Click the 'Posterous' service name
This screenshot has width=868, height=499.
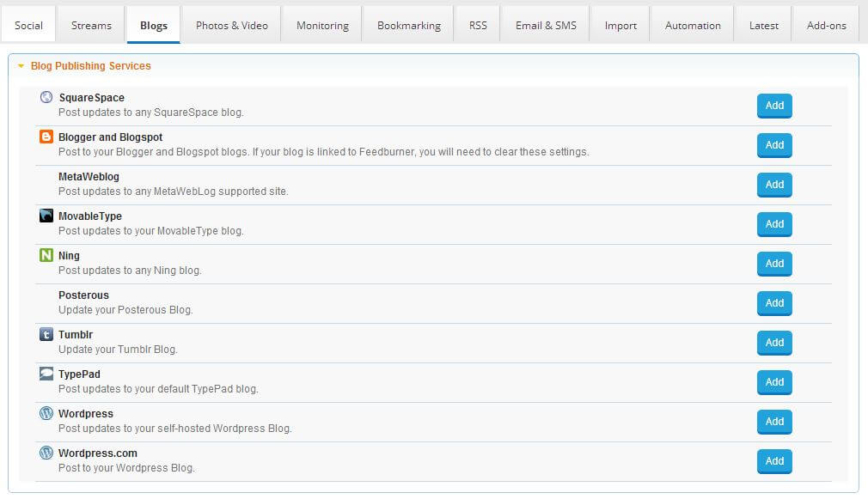83,295
